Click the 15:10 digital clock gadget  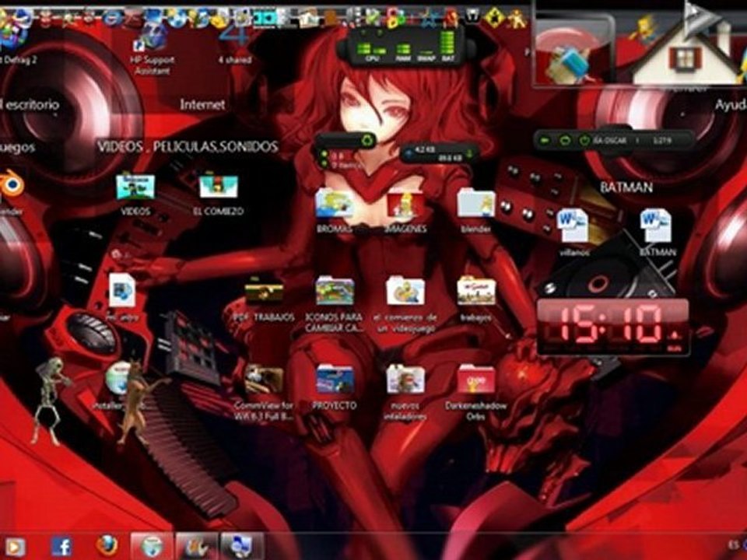tap(612, 327)
